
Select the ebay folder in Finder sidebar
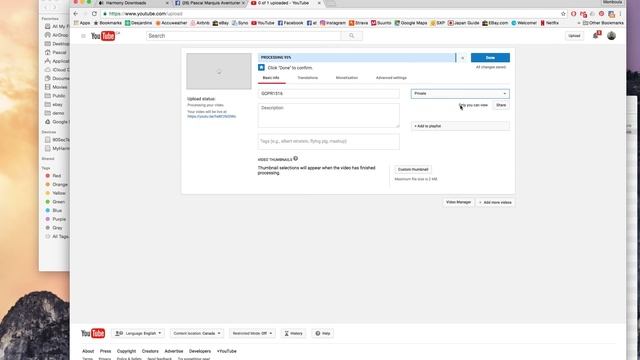click(54, 104)
